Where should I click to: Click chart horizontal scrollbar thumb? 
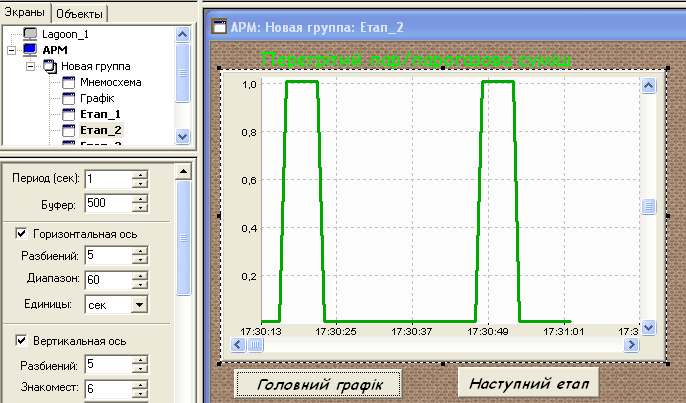pos(255,345)
